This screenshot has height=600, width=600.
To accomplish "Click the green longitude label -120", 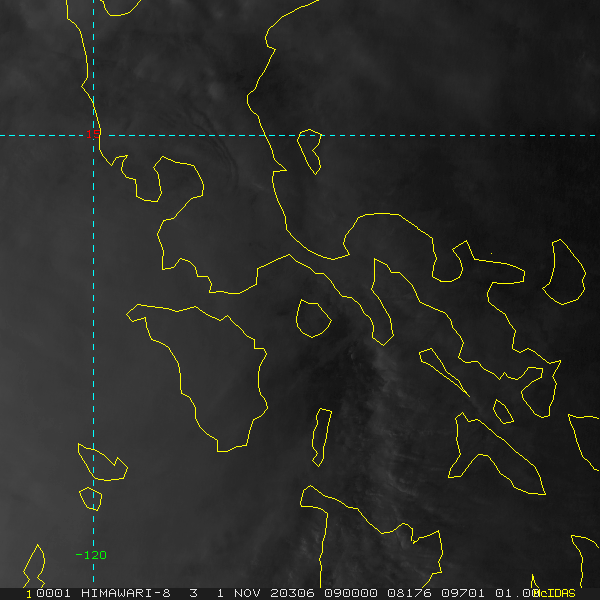I will click(91, 555).
